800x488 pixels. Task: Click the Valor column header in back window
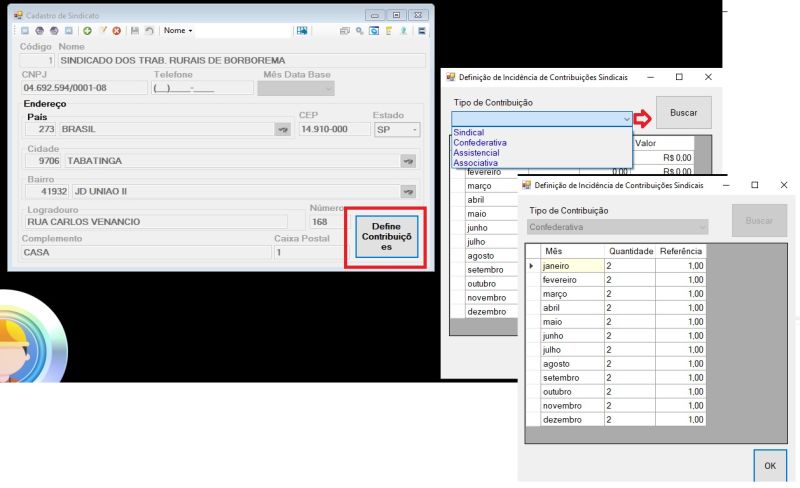[663, 143]
